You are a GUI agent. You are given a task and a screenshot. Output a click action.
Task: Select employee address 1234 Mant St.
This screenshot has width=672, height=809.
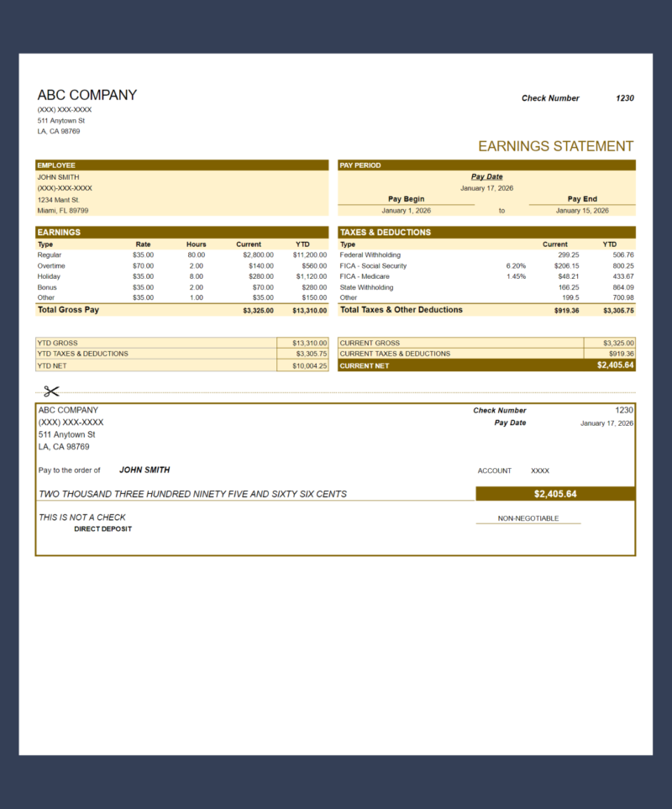[58, 200]
